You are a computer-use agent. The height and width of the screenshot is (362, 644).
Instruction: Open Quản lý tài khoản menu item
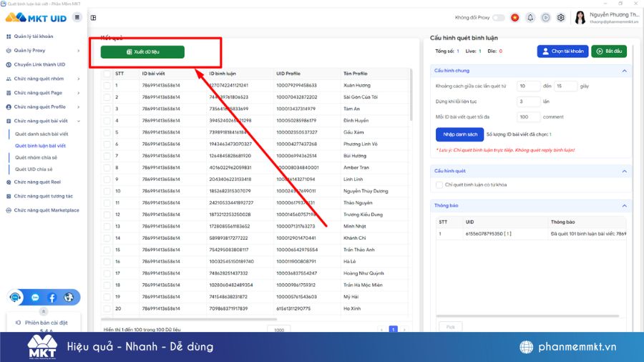(x=34, y=36)
